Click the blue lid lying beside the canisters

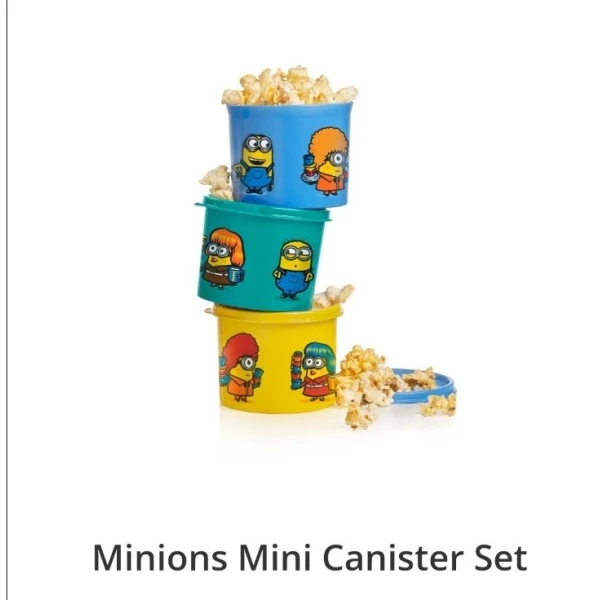click(423, 387)
